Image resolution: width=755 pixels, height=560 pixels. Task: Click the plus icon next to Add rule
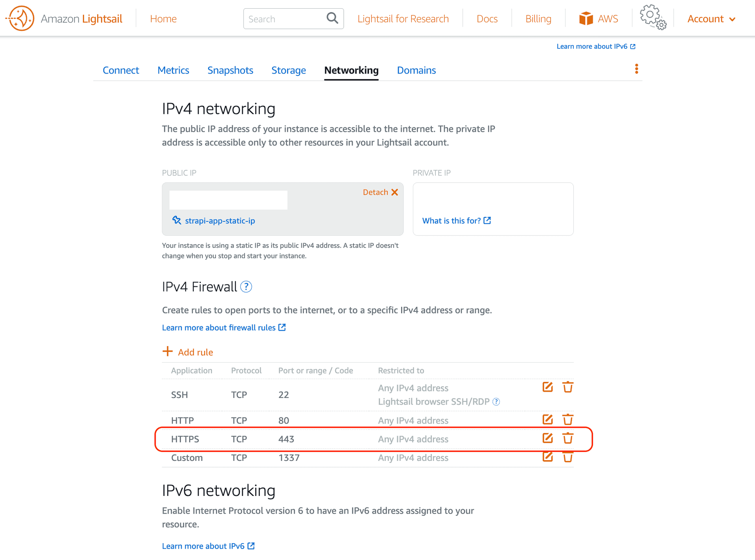tap(168, 351)
